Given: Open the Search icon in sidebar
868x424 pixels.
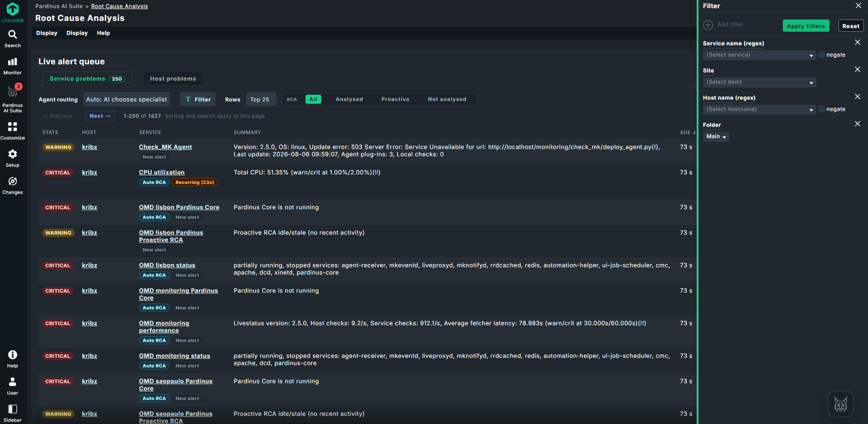Looking at the screenshot, I should pos(13,35).
